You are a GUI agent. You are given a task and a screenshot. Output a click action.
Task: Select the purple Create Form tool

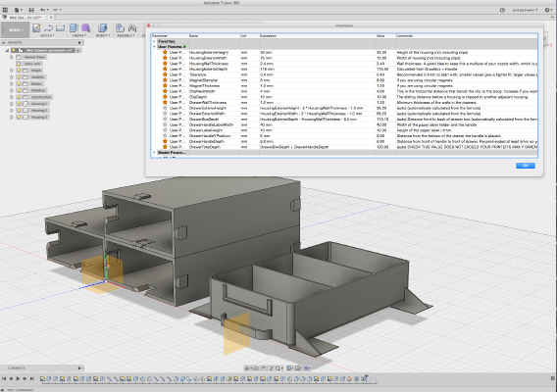[85, 28]
